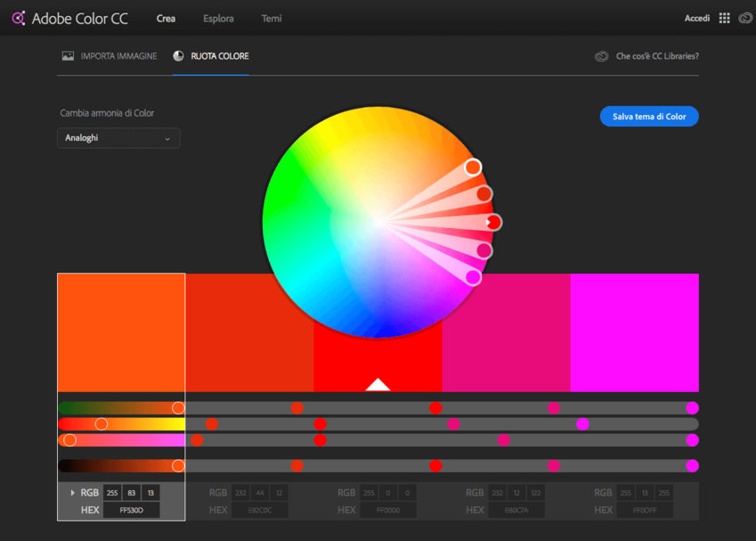Select the magenta FF0DFF color swatch

[x=635, y=332]
